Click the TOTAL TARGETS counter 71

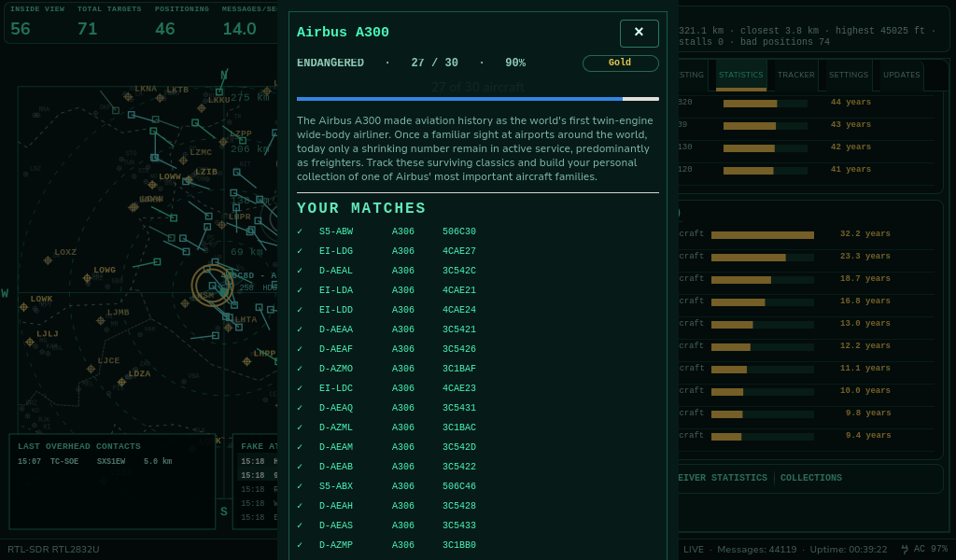[x=87, y=29]
